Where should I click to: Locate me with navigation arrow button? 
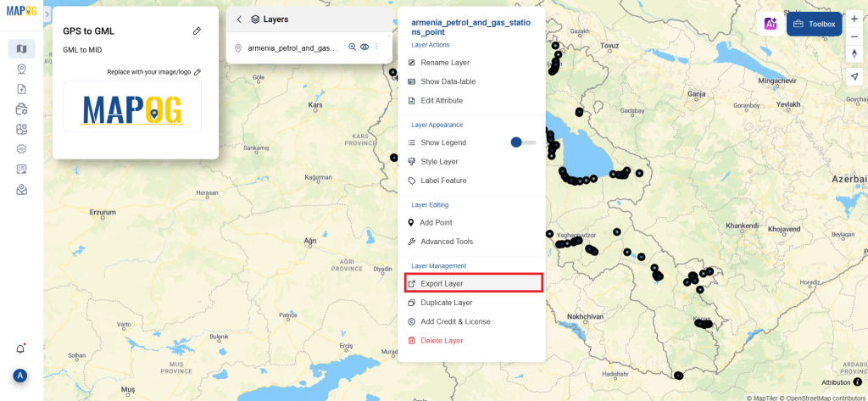click(x=854, y=77)
